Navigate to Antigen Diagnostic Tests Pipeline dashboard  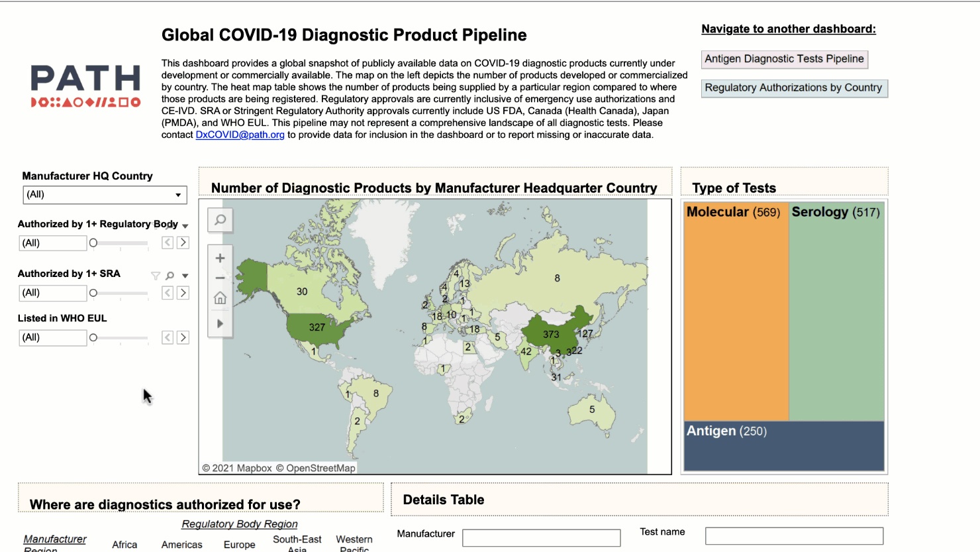pyautogui.click(x=784, y=59)
